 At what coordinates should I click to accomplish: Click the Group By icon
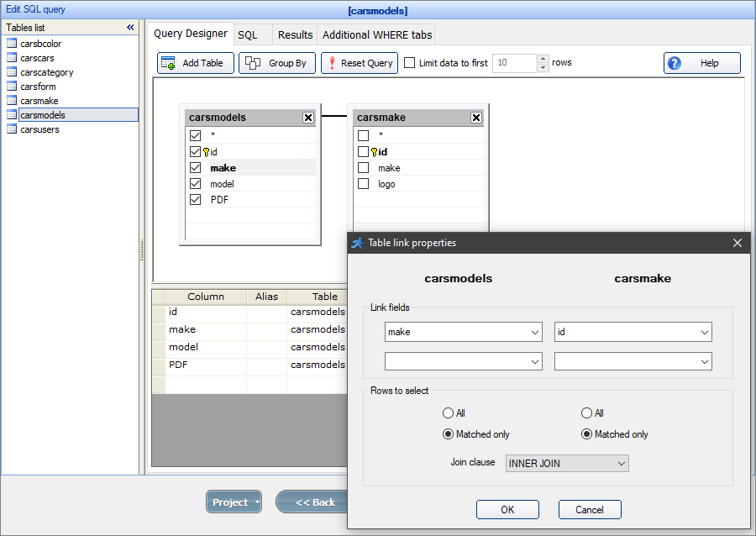pos(253,62)
